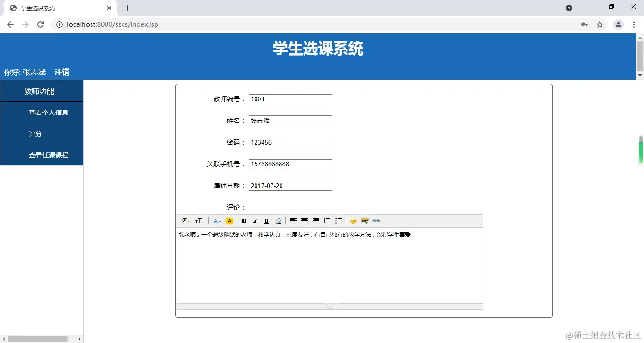Apply italic formatting in the comment editor
This screenshot has height=343, width=644.
[x=255, y=220]
